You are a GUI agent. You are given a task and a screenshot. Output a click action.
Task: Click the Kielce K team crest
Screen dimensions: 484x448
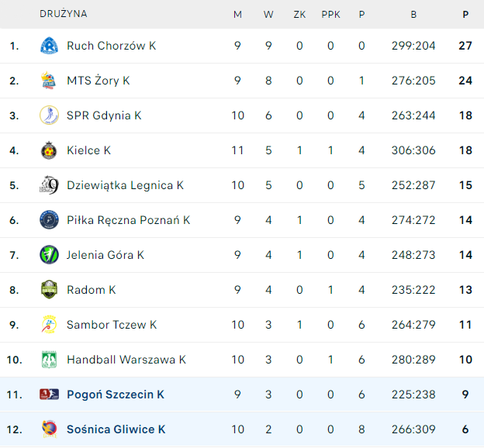click(49, 150)
